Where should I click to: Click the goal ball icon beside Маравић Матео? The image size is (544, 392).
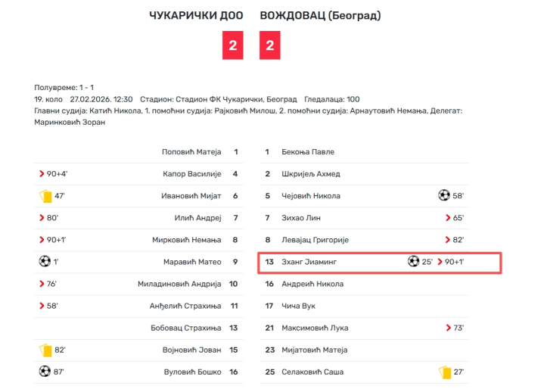[x=44, y=262]
